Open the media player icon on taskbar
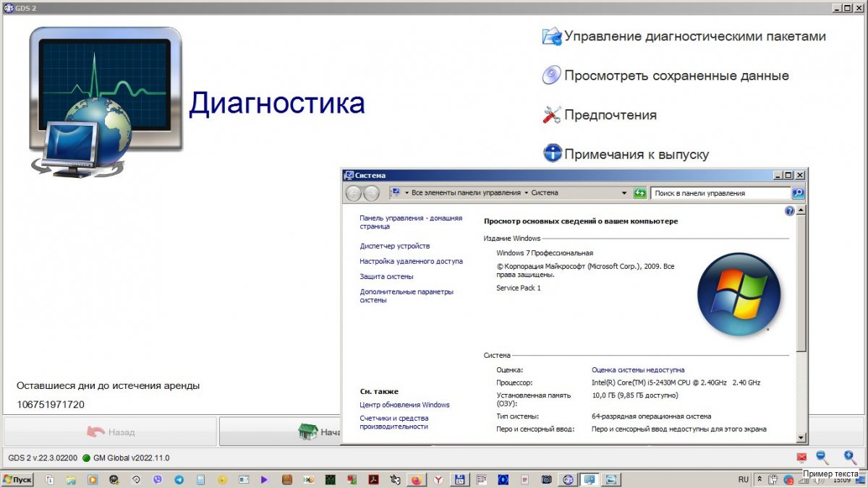Screen dimensions: 868x488 (x=93, y=479)
